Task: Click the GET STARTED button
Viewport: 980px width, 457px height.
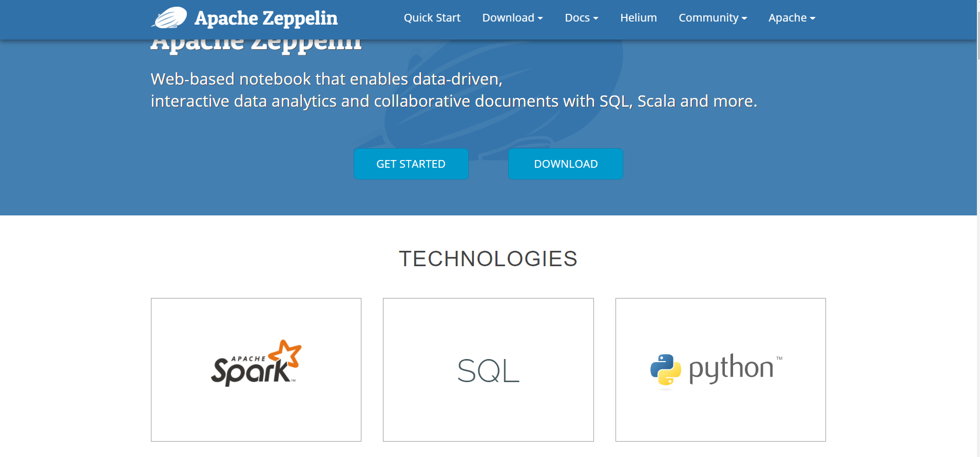Action: pyautogui.click(x=411, y=164)
